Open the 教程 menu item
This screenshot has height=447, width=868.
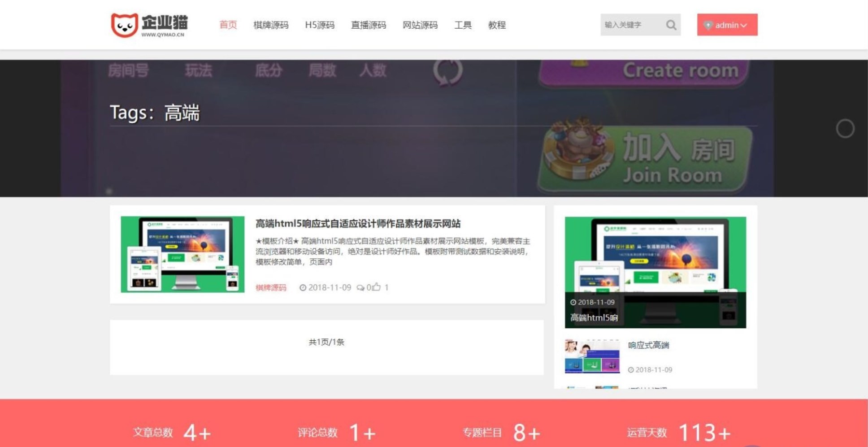coord(497,25)
